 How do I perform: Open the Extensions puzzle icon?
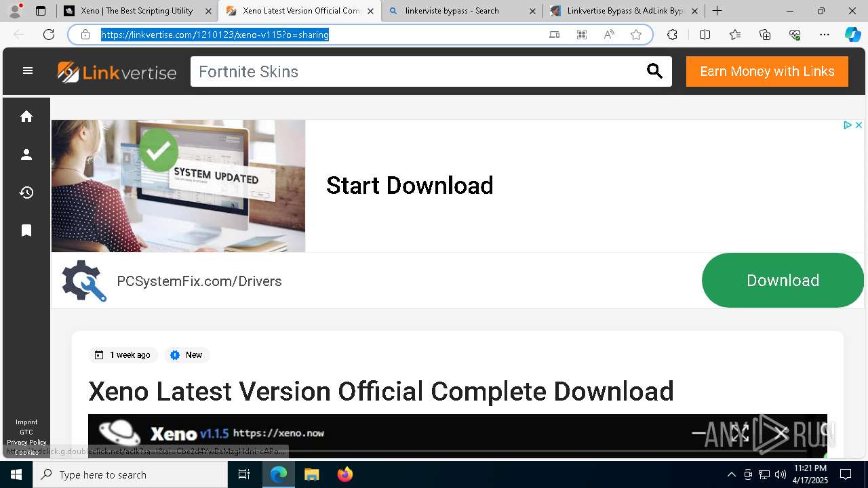coord(672,35)
